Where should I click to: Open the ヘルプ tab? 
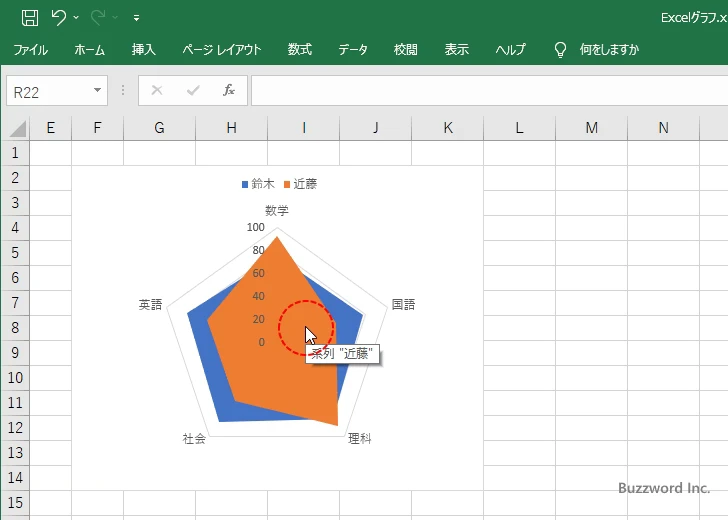tap(510, 49)
